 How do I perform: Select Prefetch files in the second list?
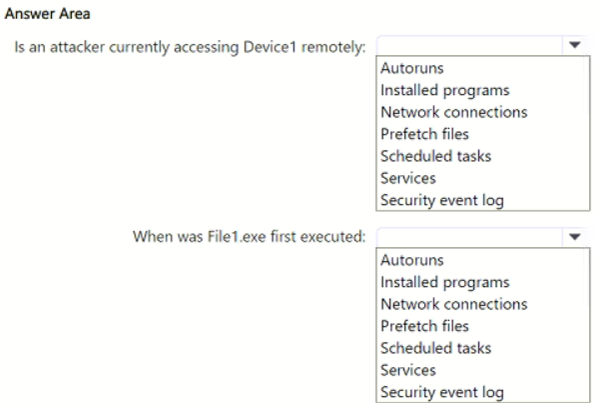pos(425,326)
